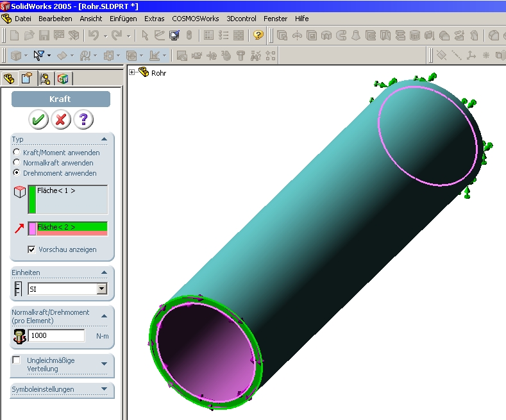Select the Fläche<2> reference field
506x420 pixels.
68,228
